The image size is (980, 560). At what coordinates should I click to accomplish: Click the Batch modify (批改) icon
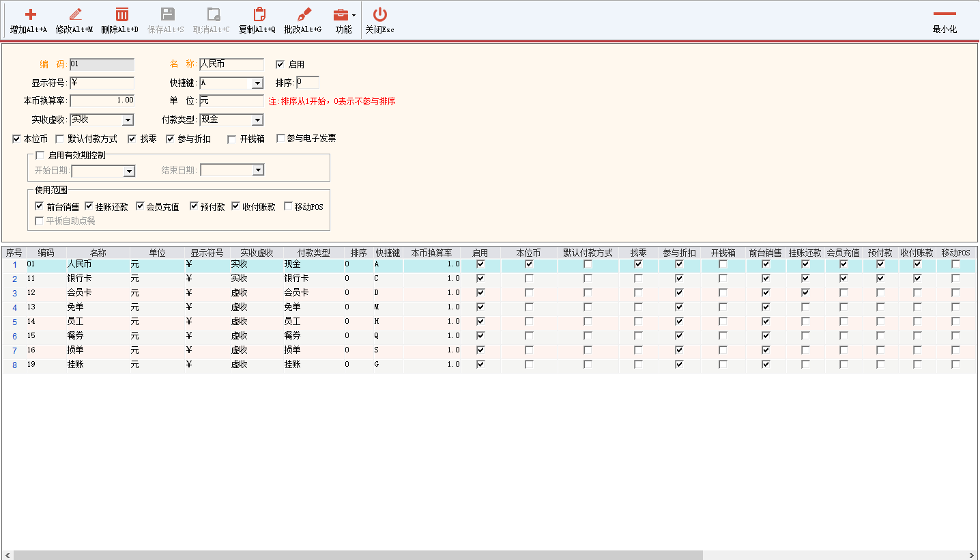304,14
